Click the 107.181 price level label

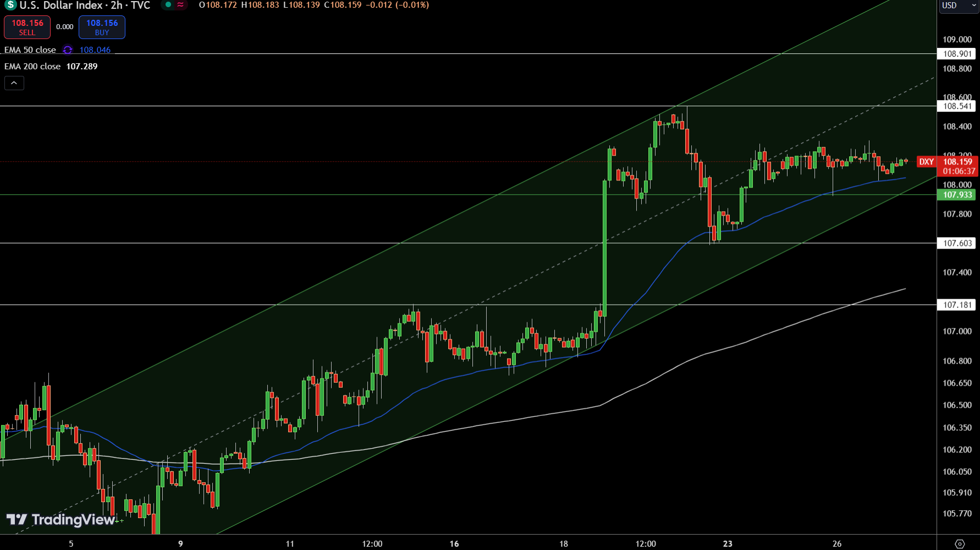(x=957, y=305)
